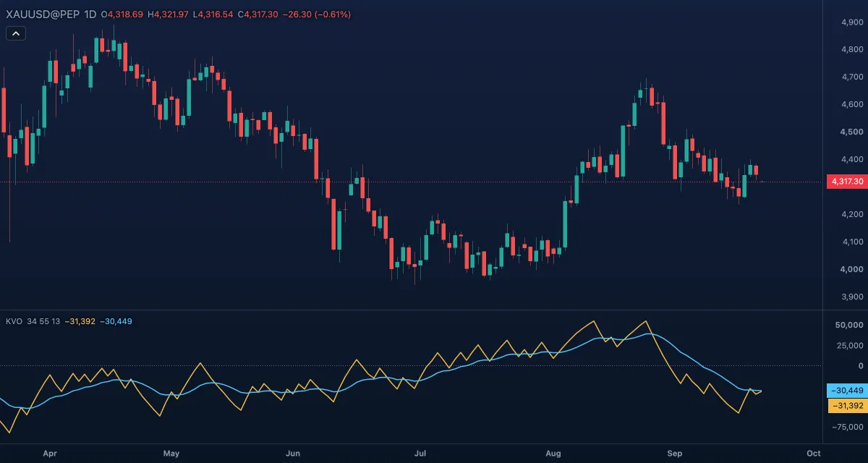Click the 4,900 price scale label
Image resolution: width=868 pixels, height=463 pixels.
(852, 22)
